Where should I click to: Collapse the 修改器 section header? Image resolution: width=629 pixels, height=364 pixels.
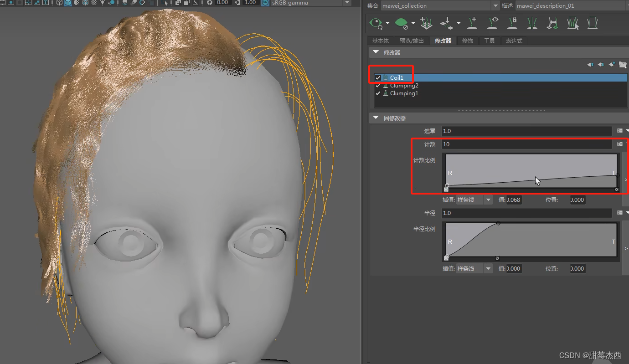pos(375,52)
